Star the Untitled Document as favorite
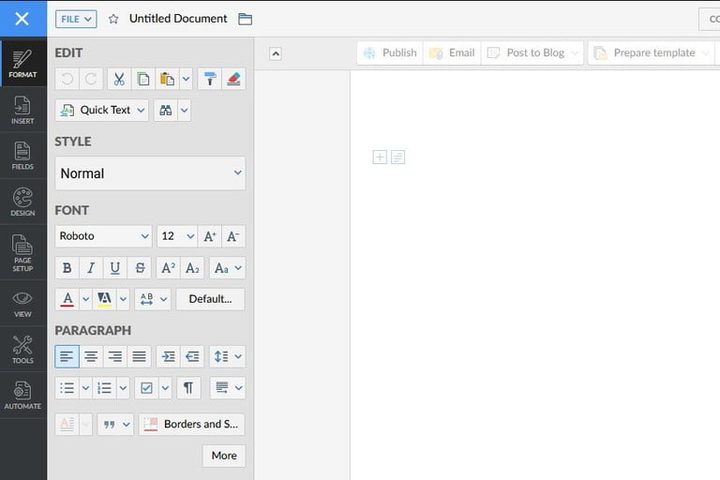Screen dimensions: 720x480 (113, 19)
